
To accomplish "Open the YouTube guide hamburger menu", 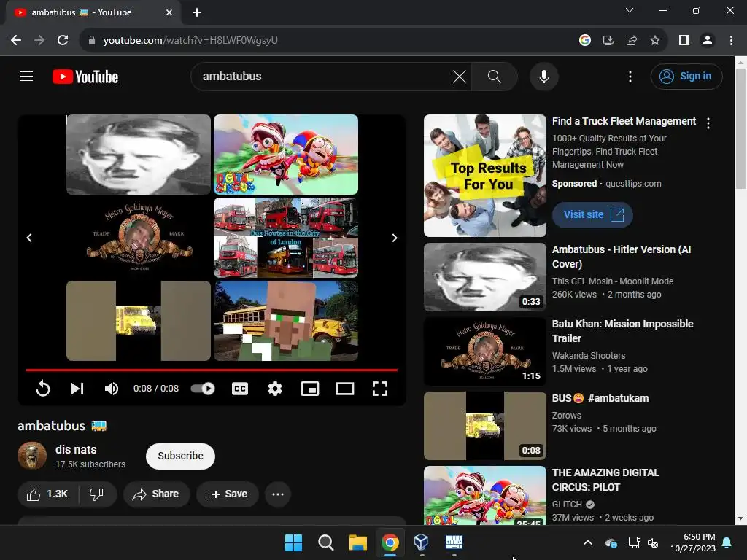I will (26, 76).
